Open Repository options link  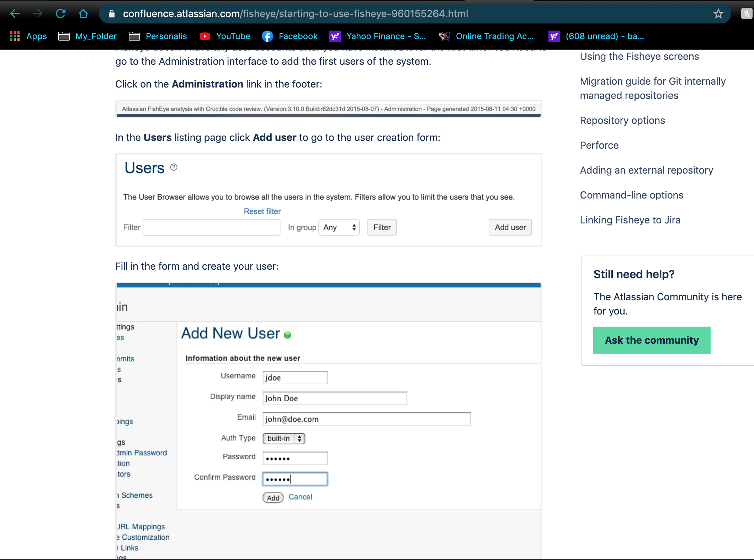pos(622,120)
